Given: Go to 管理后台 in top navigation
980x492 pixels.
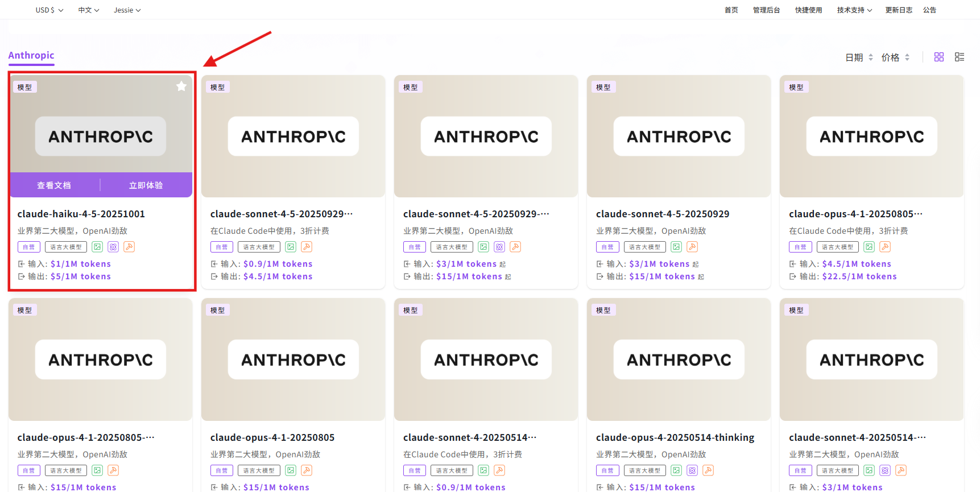Looking at the screenshot, I should pos(766,10).
